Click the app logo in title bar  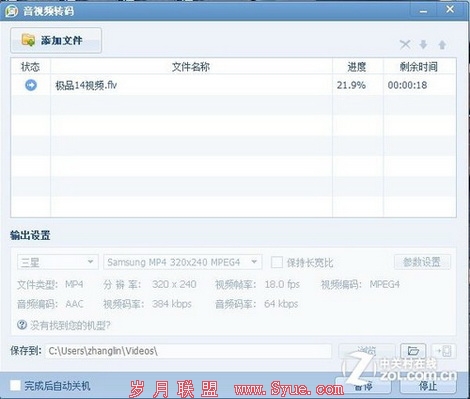11,11
